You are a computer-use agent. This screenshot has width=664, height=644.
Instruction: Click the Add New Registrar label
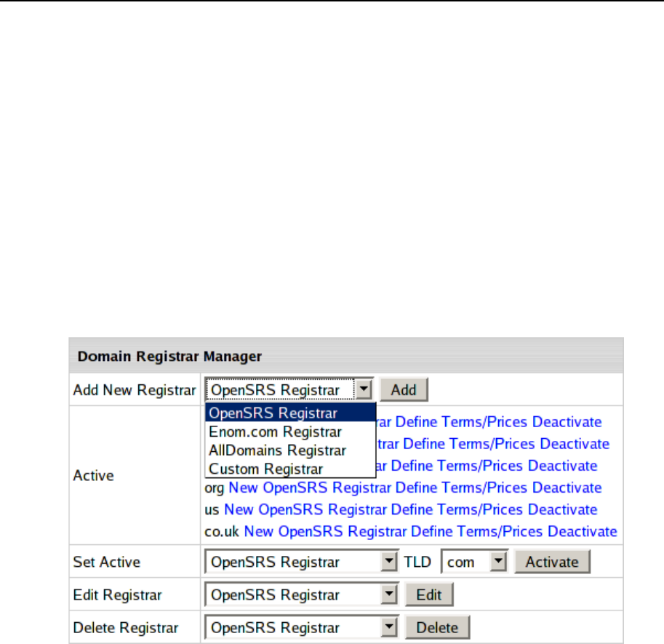pos(135,390)
